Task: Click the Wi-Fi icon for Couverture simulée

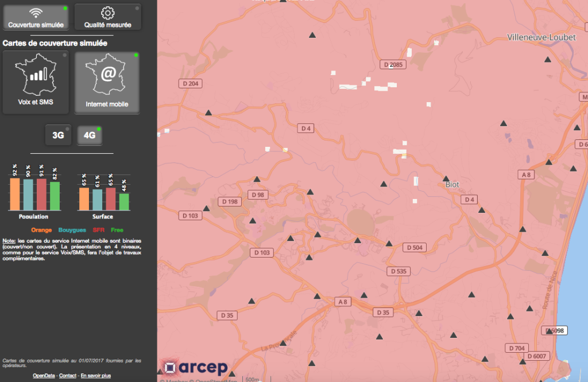Action: [36, 12]
